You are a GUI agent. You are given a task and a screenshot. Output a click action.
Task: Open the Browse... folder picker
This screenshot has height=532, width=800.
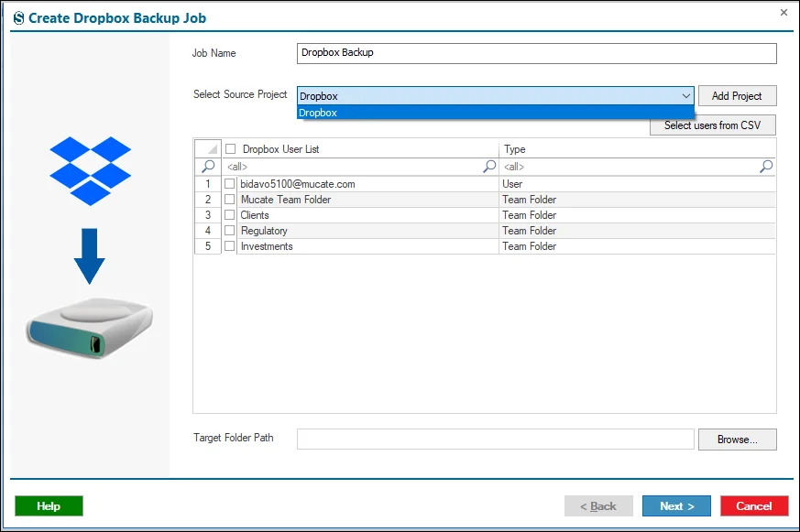pos(738,440)
